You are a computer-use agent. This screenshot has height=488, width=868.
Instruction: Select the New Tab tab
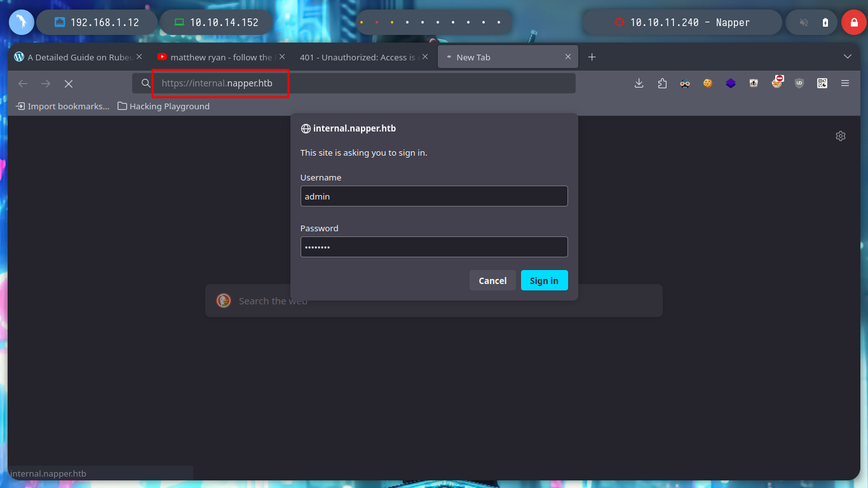508,57
